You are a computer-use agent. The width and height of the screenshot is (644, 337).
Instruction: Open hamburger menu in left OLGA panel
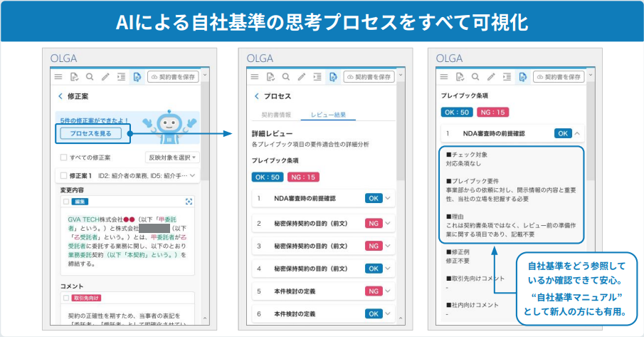point(58,77)
